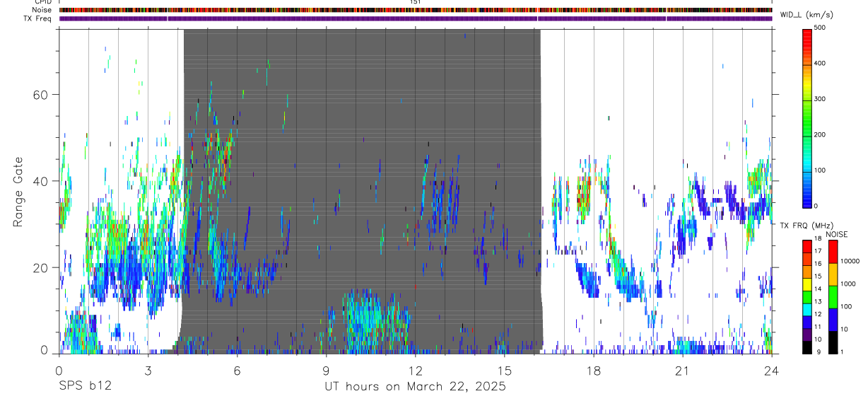This screenshot has width=868, height=401.
Task: Click the TX FRQ (MHz) legend color bar
Action: 807,296
